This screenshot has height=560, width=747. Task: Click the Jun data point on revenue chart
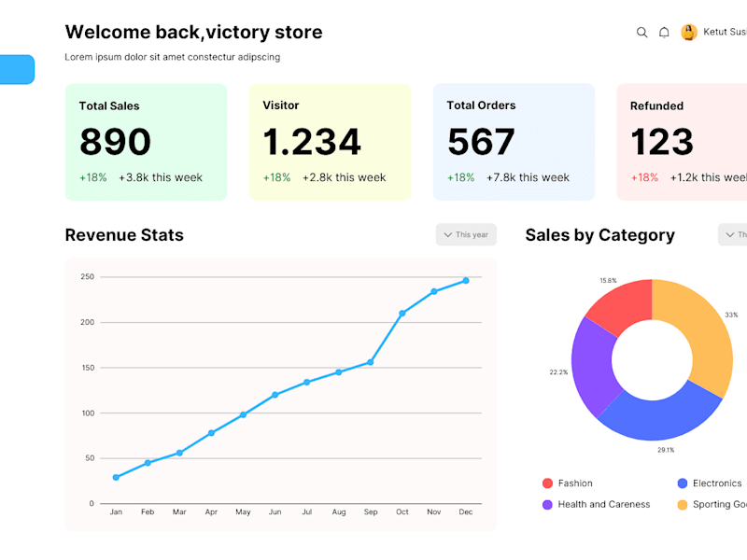pyautogui.click(x=275, y=395)
